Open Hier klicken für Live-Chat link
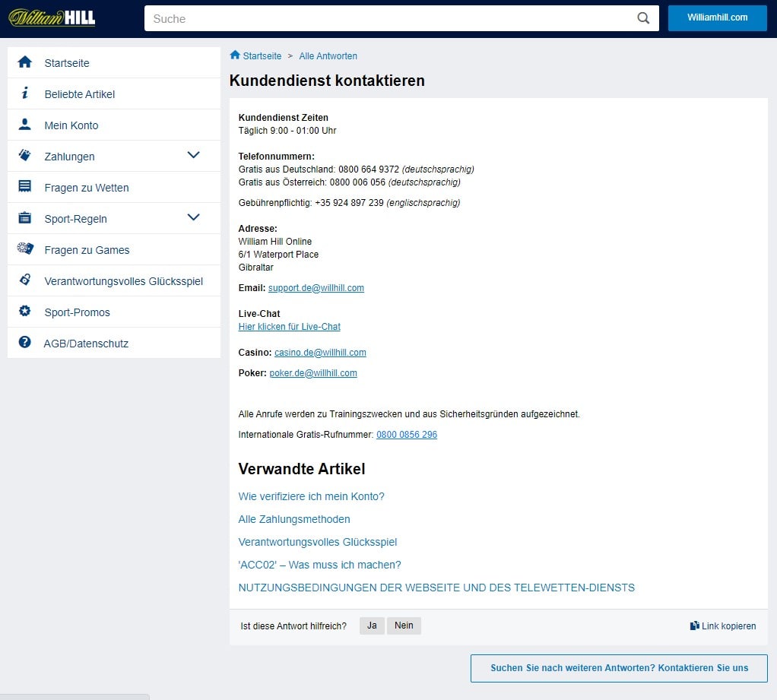This screenshot has width=777, height=700. click(290, 327)
